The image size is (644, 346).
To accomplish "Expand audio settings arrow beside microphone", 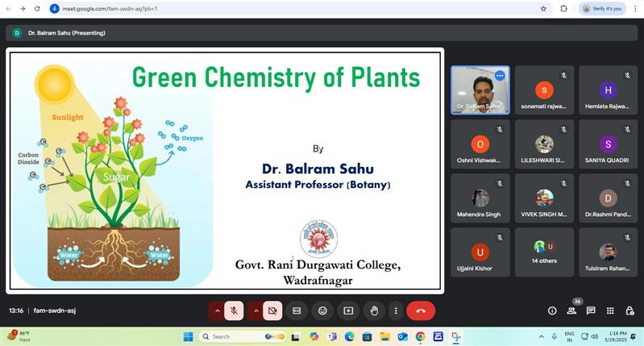I will click(217, 311).
